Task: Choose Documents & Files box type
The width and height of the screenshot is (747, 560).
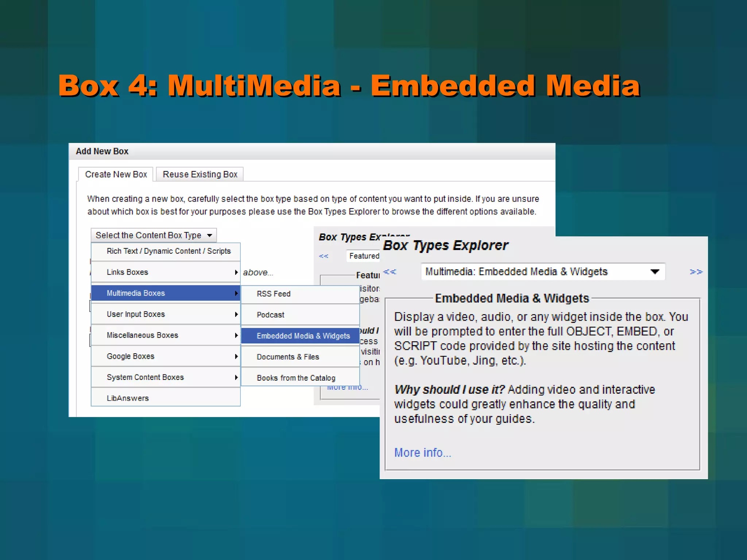Action: pos(300,357)
